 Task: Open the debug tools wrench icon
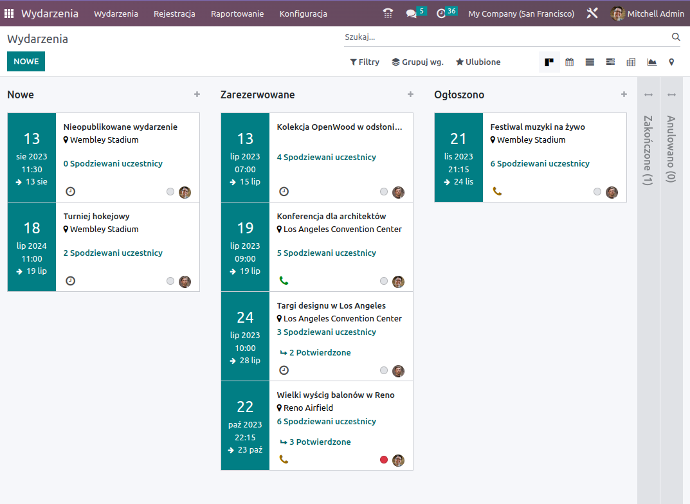coord(592,14)
